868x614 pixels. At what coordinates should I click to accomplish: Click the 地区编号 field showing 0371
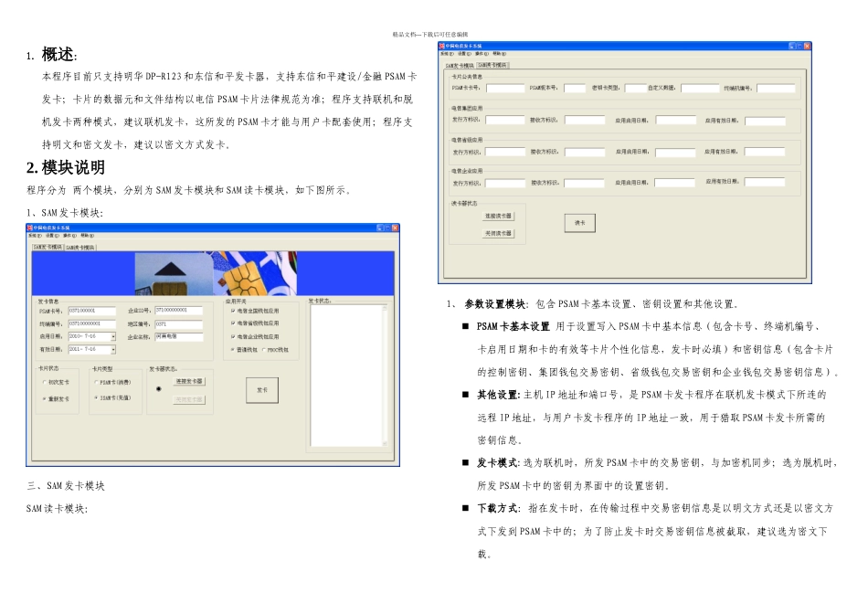(179, 323)
